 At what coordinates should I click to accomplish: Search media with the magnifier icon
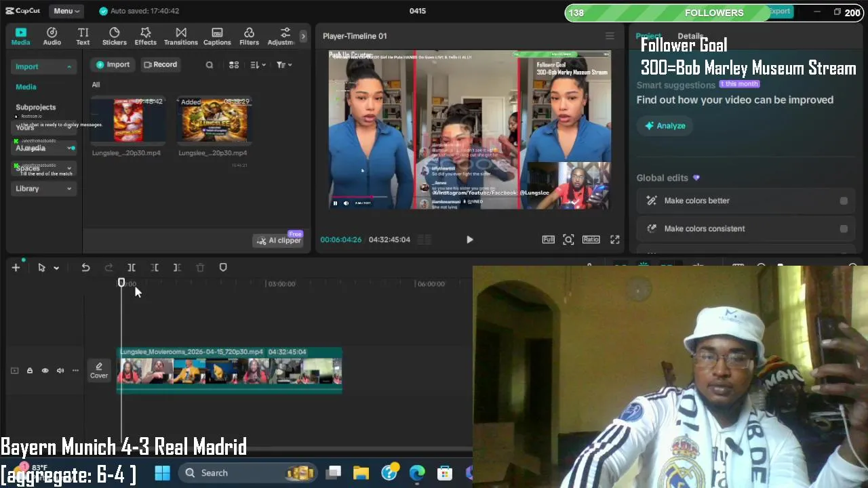(x=210, y=65)
